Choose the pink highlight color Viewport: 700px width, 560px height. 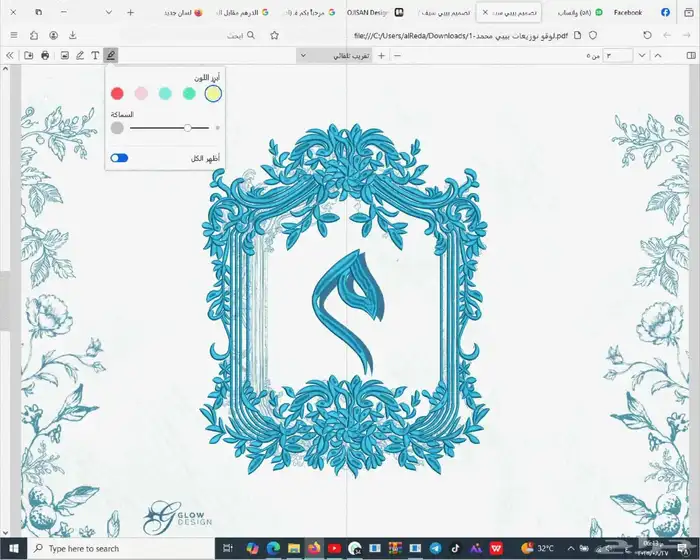pos(141,93)
